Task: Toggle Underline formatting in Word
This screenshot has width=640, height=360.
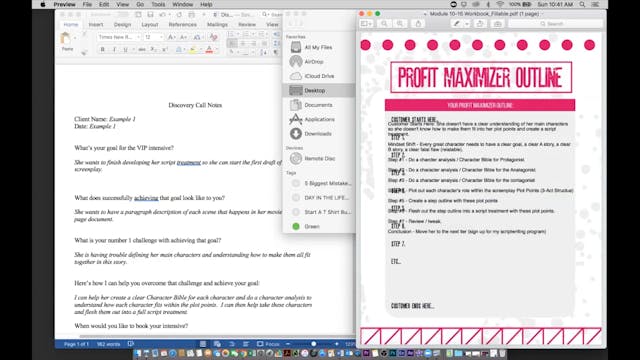Action: pyautogui.click(x=125, y=49)
